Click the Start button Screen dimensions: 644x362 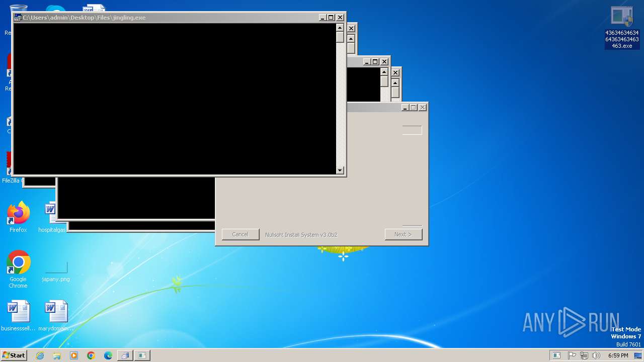click(x=14, y=355)
